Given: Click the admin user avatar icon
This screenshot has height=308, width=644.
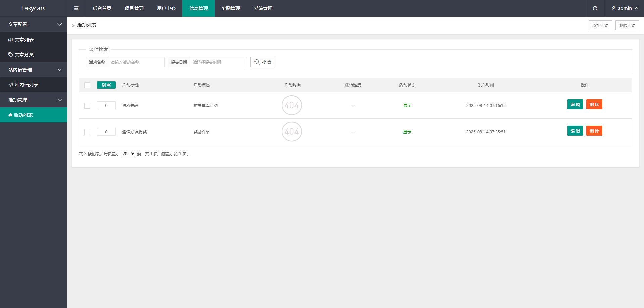Looking at the screenshot, I should point(614,8).
